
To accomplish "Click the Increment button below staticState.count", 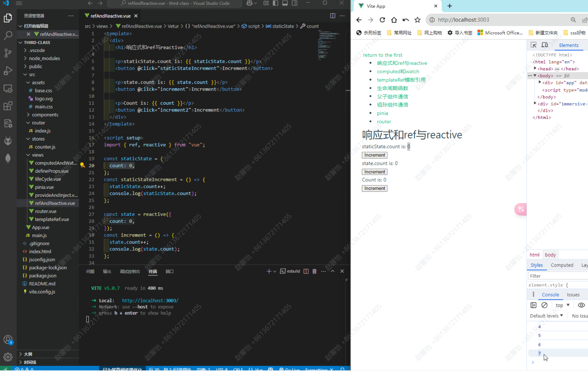I will (374, 155).
